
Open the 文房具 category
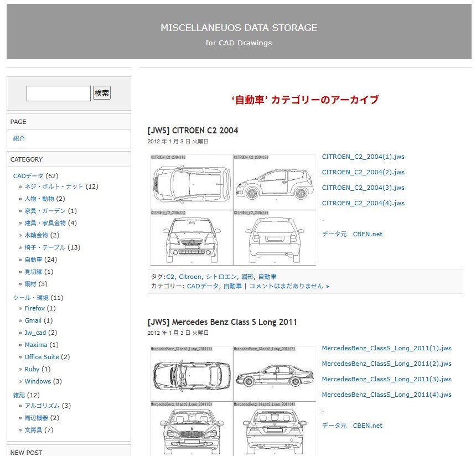coord(33,430)
